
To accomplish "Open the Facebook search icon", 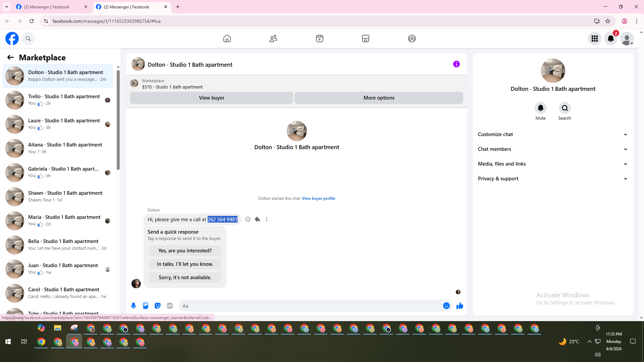I will point(28,39).
